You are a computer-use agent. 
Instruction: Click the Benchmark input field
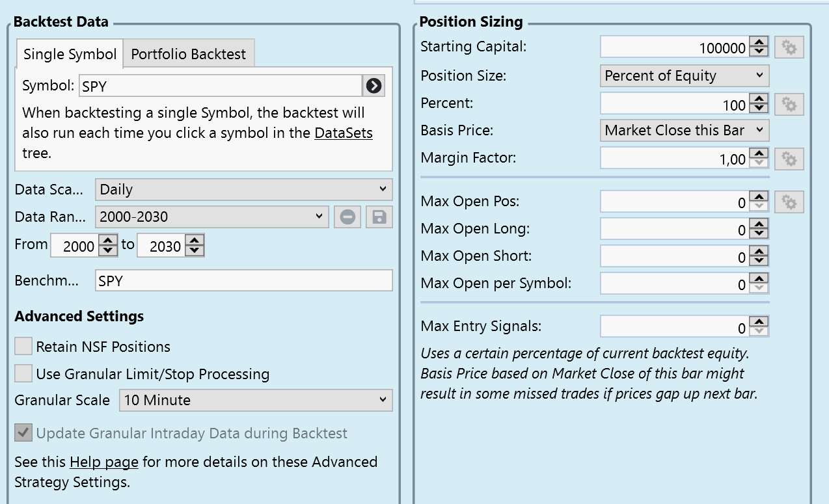[243, 281]
